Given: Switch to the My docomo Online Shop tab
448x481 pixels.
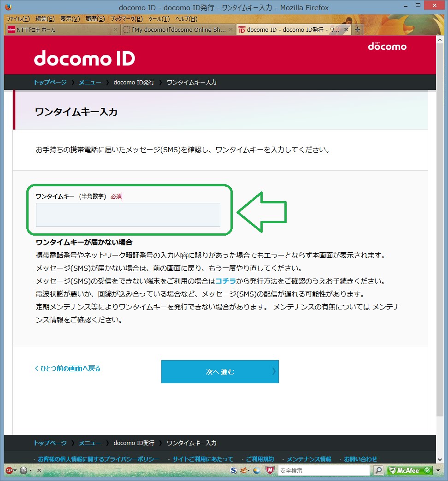Looking at the screenshot, I should pos(178,30).
